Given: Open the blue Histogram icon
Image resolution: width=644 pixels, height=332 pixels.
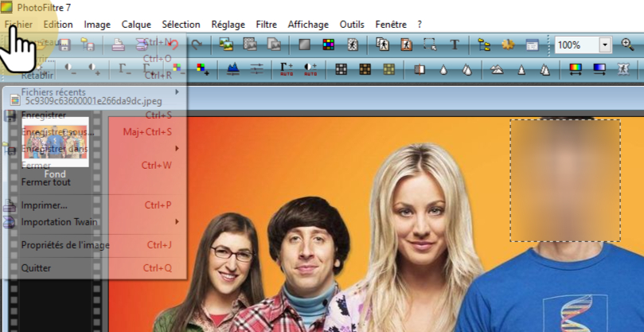Looking at the screenshot, I should 233,68.
